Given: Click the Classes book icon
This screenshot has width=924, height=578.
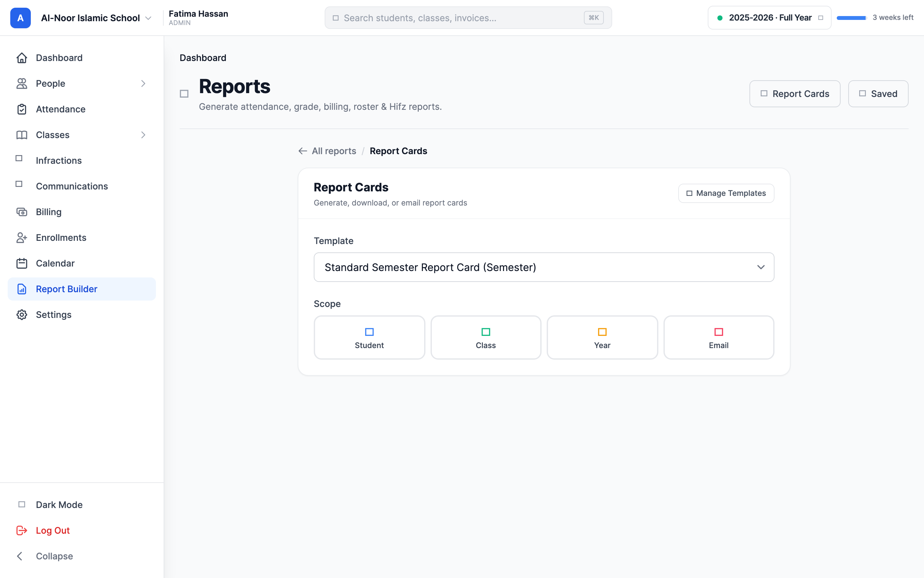Looking at the screenshot, I should click(x=22, y=135).
